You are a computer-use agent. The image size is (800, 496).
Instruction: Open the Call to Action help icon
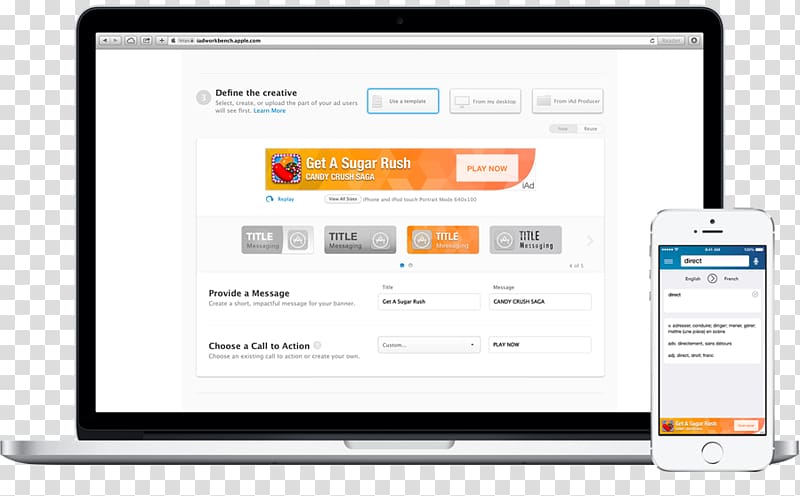click(x=317, y=345)
